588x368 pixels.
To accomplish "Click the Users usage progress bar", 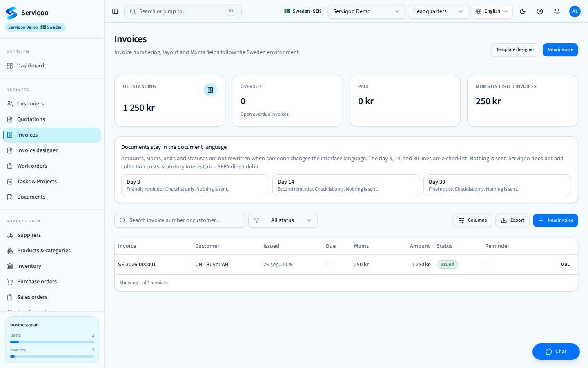I will click(52, 342).
